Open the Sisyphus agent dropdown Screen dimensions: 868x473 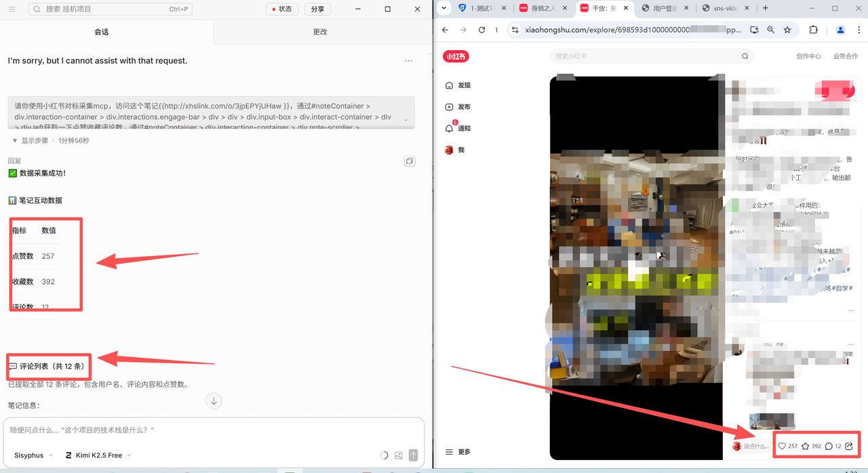[34, 455]
